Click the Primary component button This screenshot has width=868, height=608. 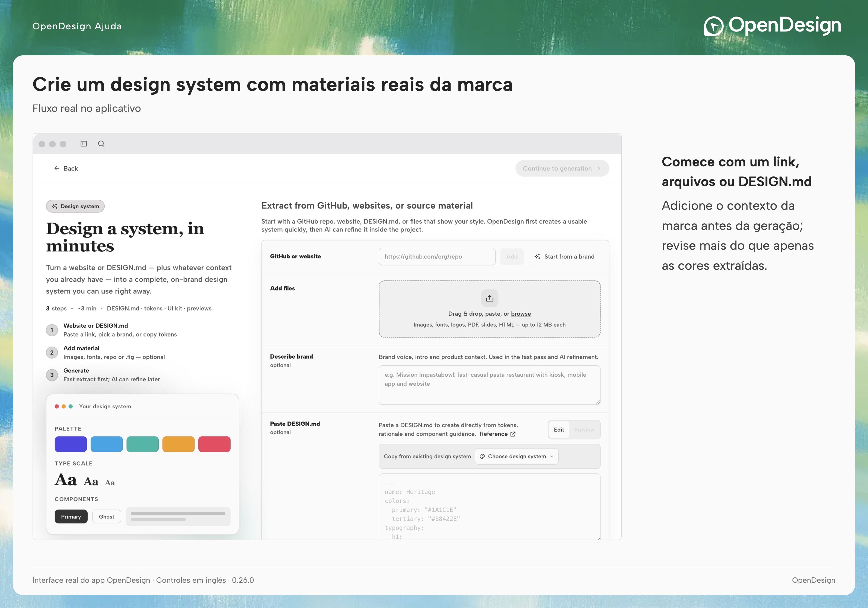71,517
